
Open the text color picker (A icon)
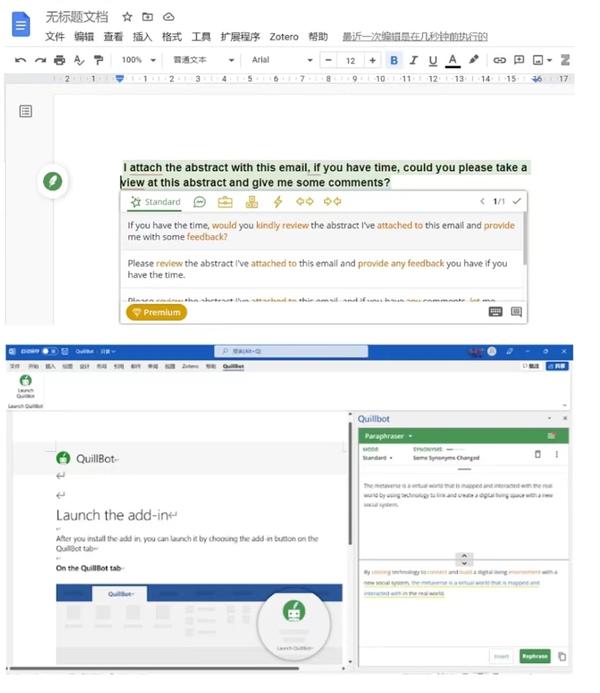coord(452,60)
